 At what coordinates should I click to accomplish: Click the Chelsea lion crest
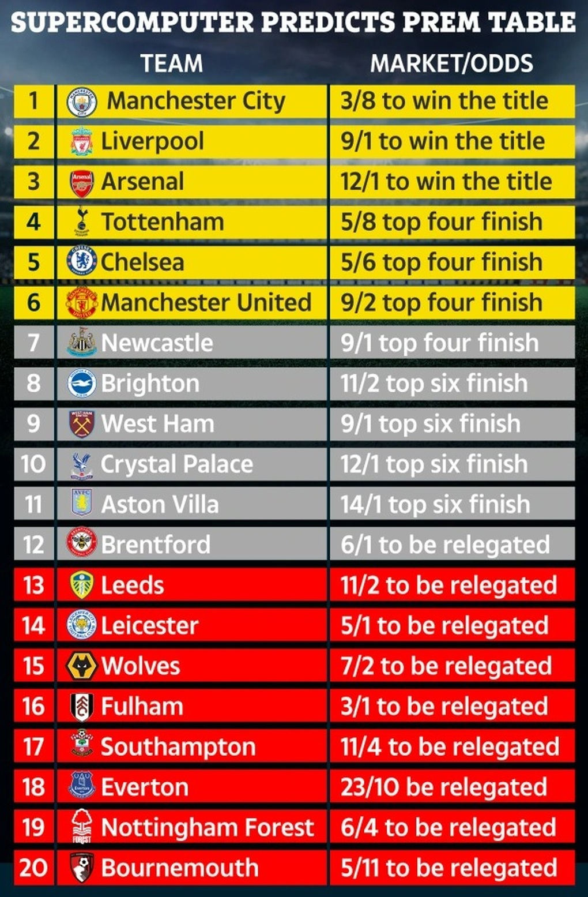coord(81,261)
